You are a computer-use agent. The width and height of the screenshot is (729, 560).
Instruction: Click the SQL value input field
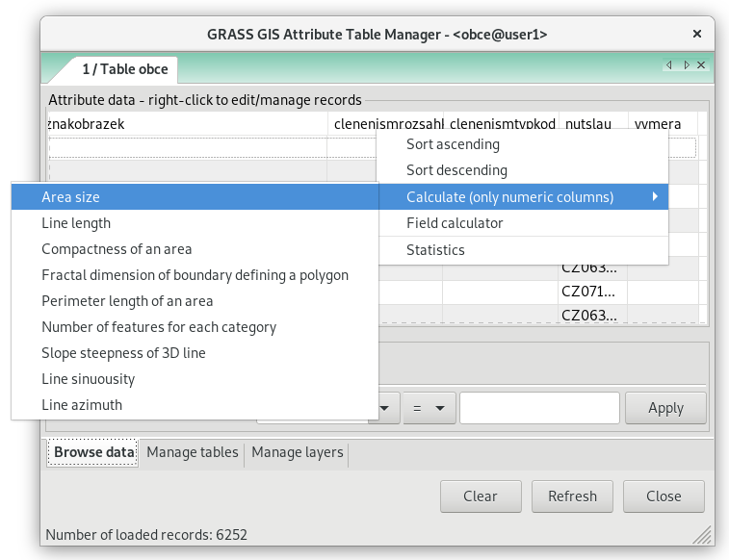[x=540, y=408]
